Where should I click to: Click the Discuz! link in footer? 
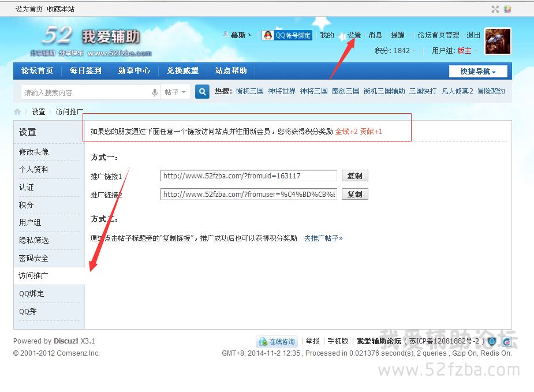point(66,341)
